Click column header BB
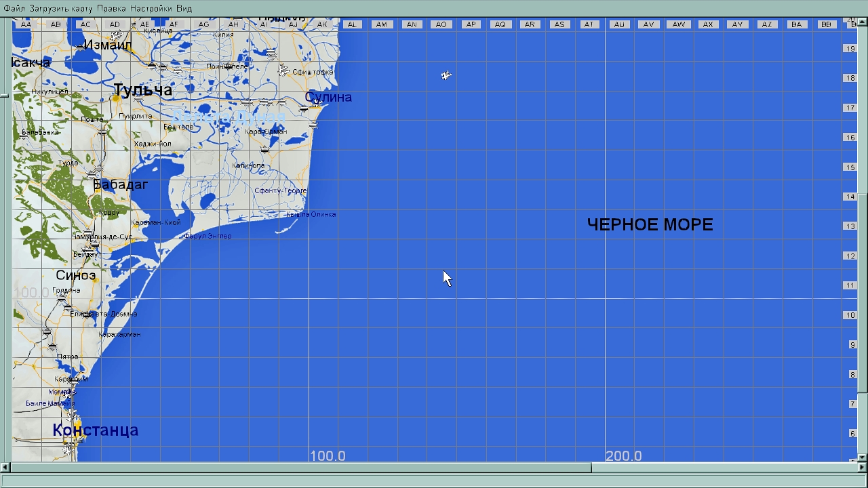 [826, 24]
